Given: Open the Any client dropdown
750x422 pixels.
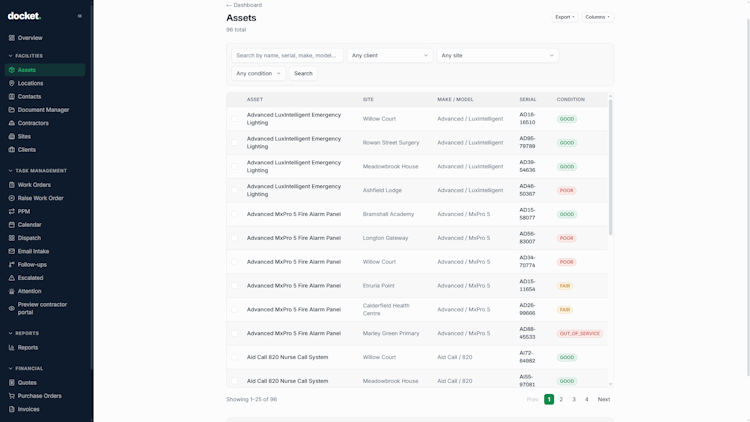Looking at the screenshot, I should (x=390, y=56).
